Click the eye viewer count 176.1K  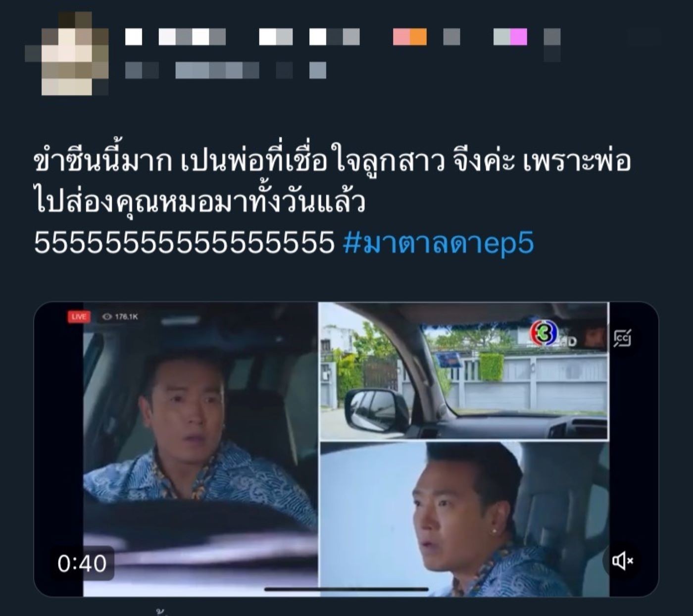pos(120,317)
